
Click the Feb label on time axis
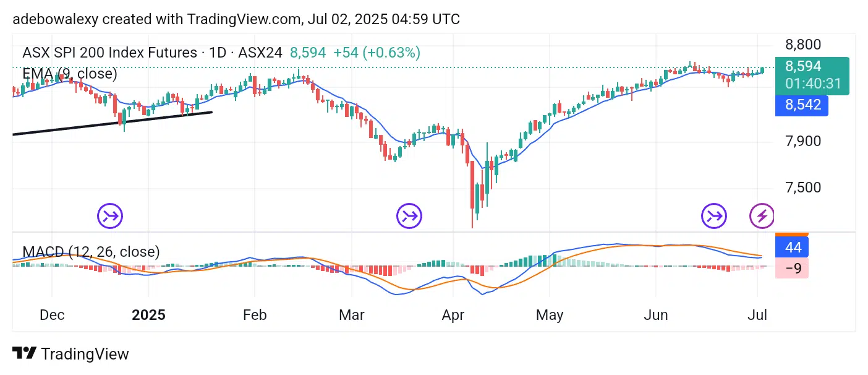(255, 315)
